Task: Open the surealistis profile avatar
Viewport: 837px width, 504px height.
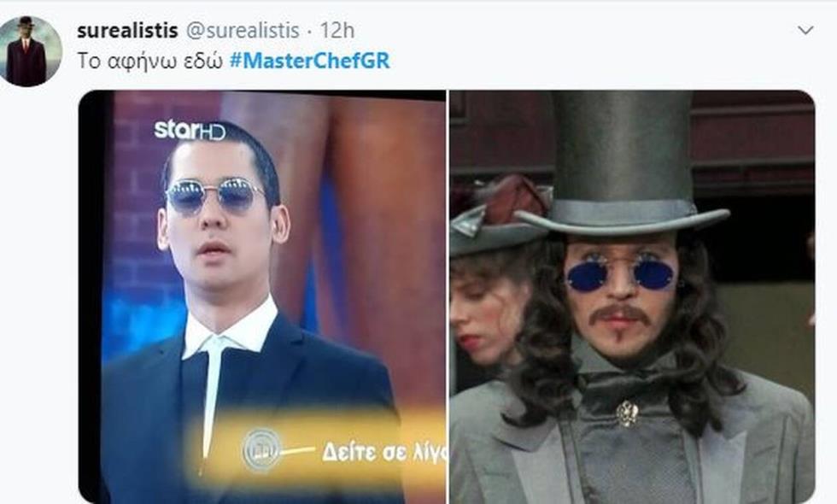Action: point(30,51)
